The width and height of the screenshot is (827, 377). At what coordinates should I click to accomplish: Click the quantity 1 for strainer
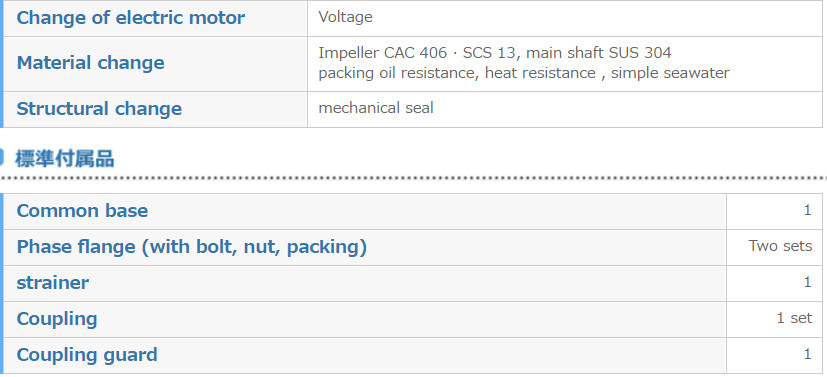[x=807, y=282]
